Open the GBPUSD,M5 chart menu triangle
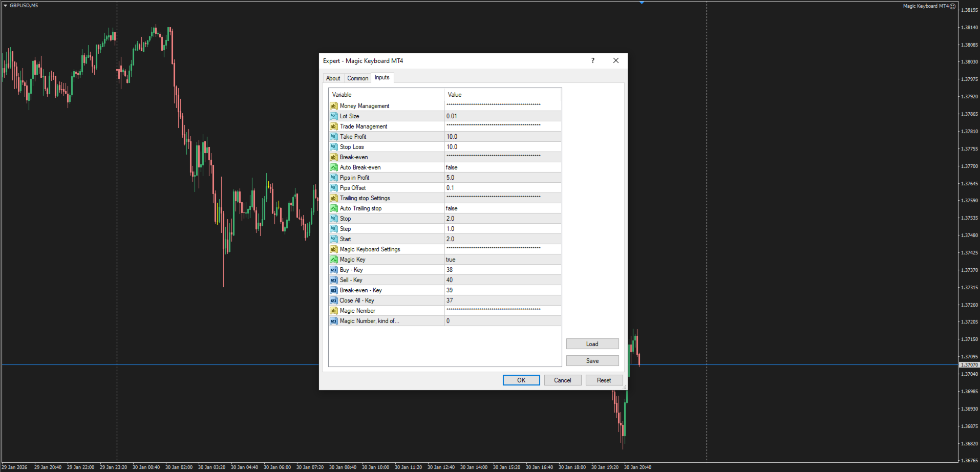980x472 pixels. tap(5, 6)
